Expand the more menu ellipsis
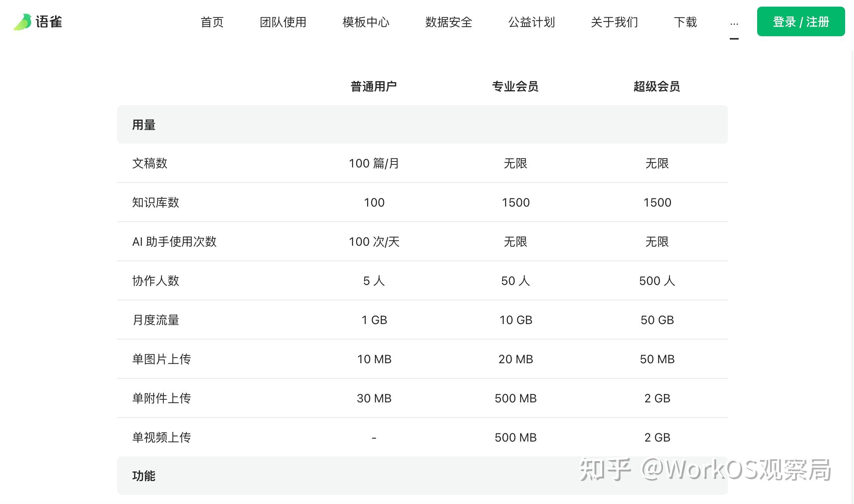Image resolution: width=854 pixels, height=504 pixels. [x=734, y=24]
